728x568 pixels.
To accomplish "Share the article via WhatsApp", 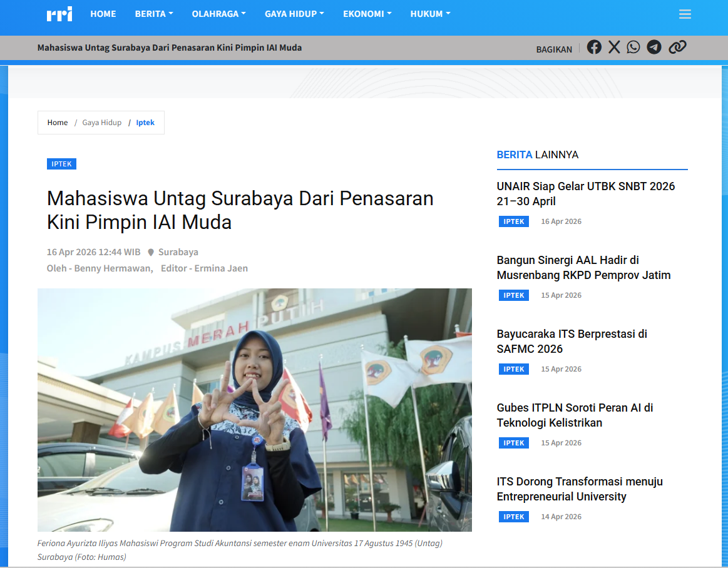I will (x=633, y=46).
